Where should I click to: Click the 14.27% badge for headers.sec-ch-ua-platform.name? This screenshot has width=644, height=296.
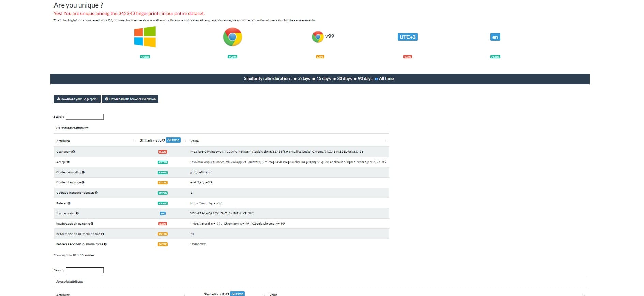point(163,244)
